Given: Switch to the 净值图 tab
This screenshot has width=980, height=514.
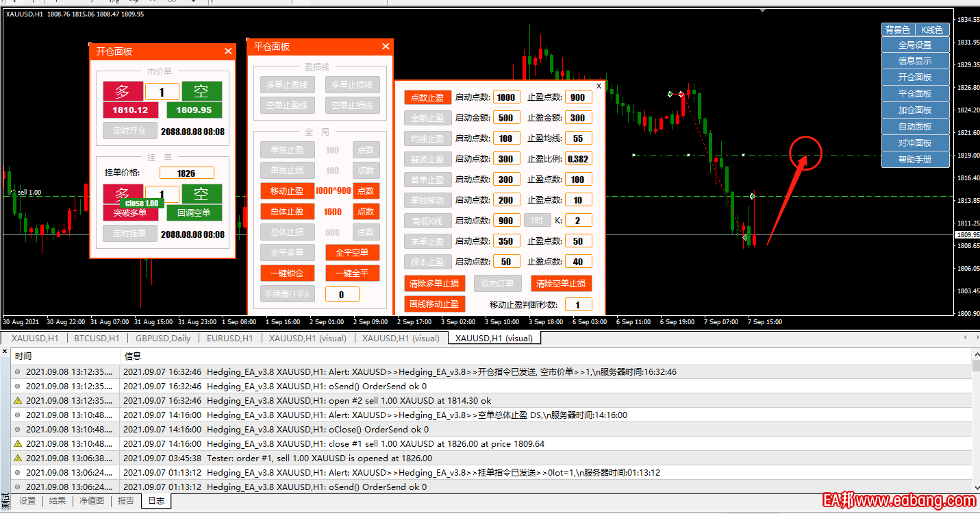Looking at the screenshot, I should pyautogui.click(x=91, y=501).
